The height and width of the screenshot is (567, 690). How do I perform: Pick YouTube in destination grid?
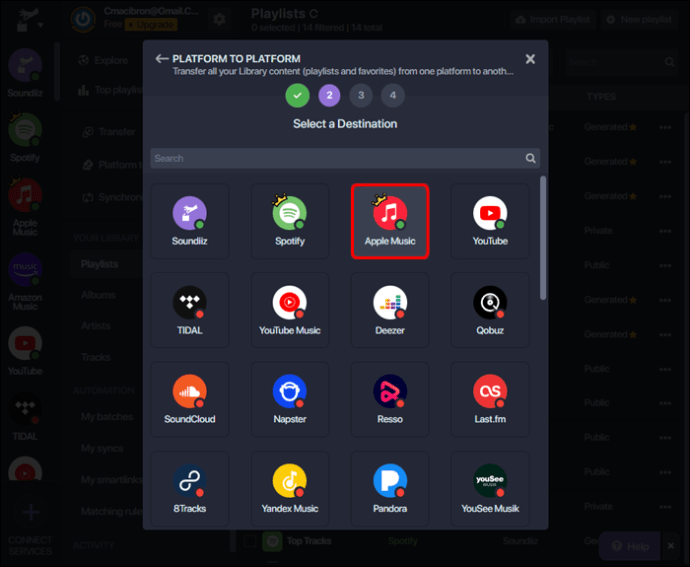(490, 221)
